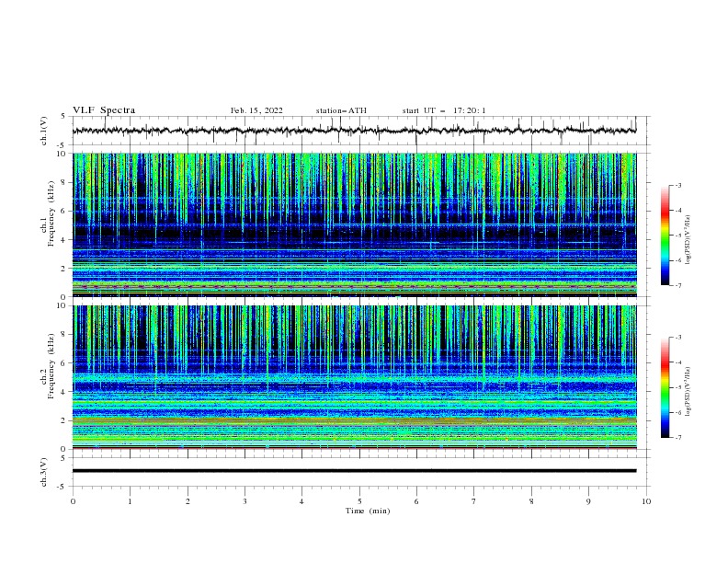Click the "-5" label on ch.1 colorbar
728x563 pixels.
coord(678,236)
